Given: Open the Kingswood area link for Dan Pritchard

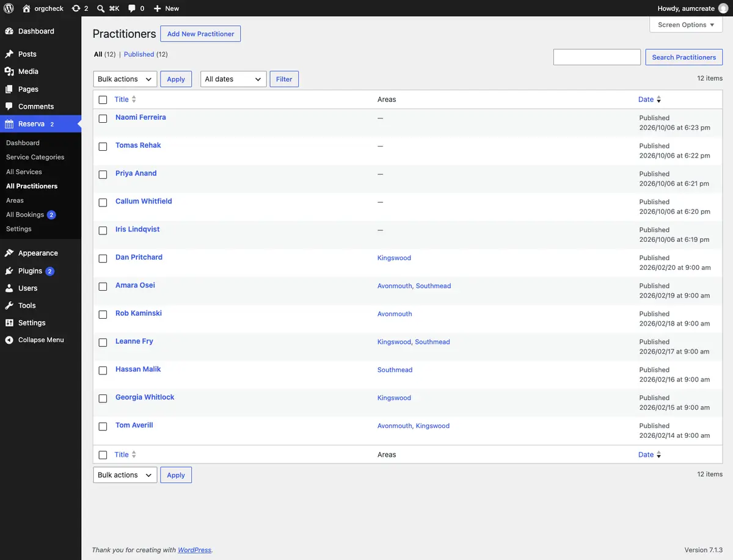Looking at the screenshot, I should click(x=394, y=258).
